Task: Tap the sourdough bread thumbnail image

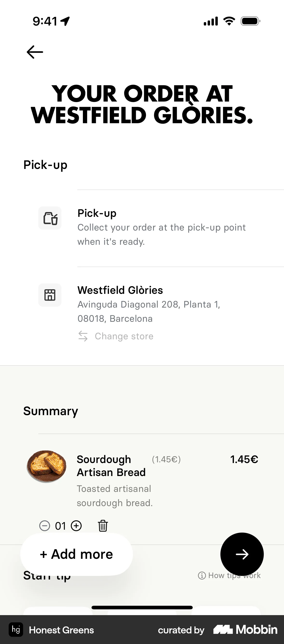Action: 46,466
